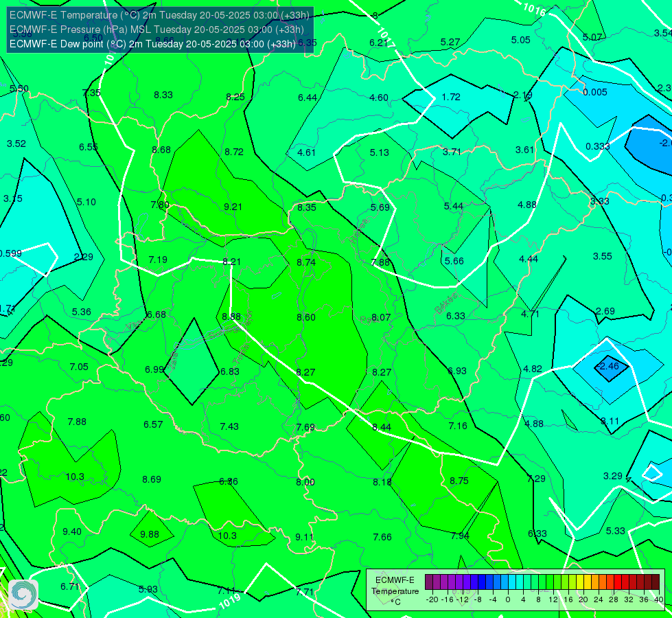Click the 9.21 dew point value

click(233, 207)
